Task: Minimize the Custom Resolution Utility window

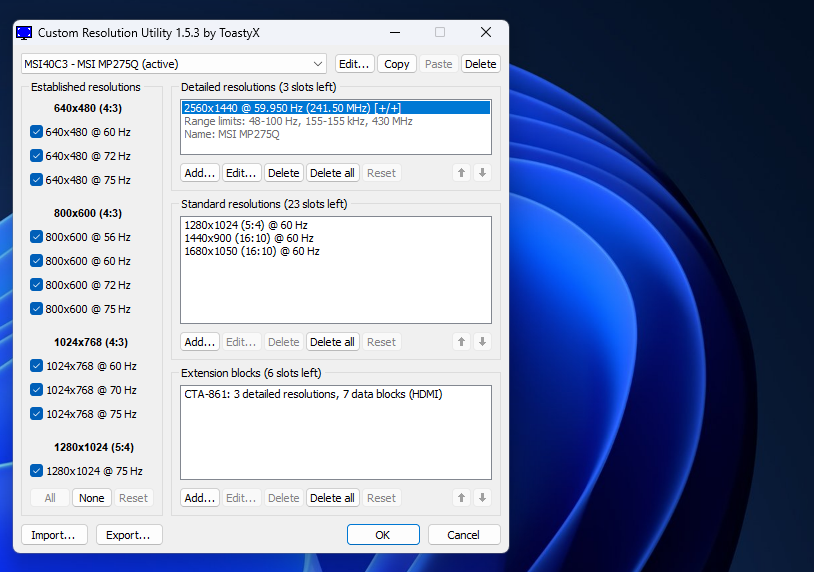Action: click(x=395, y=32)
